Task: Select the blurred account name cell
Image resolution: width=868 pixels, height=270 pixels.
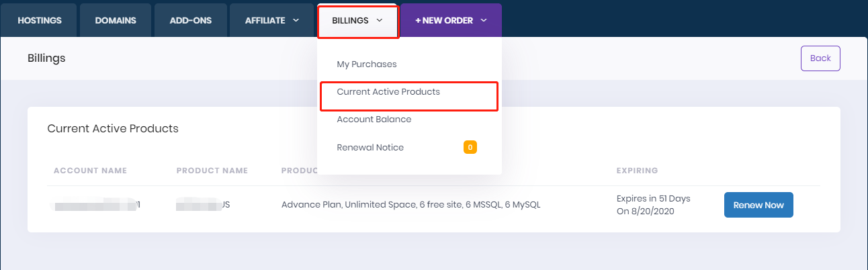Action: [x=96, y=205]
